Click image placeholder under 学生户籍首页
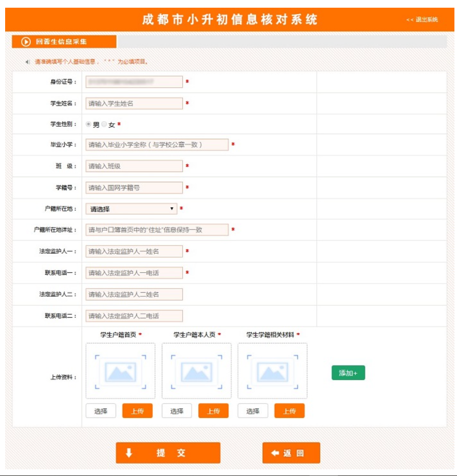This screenshot has height=476, width=457. tap(120, 371)
